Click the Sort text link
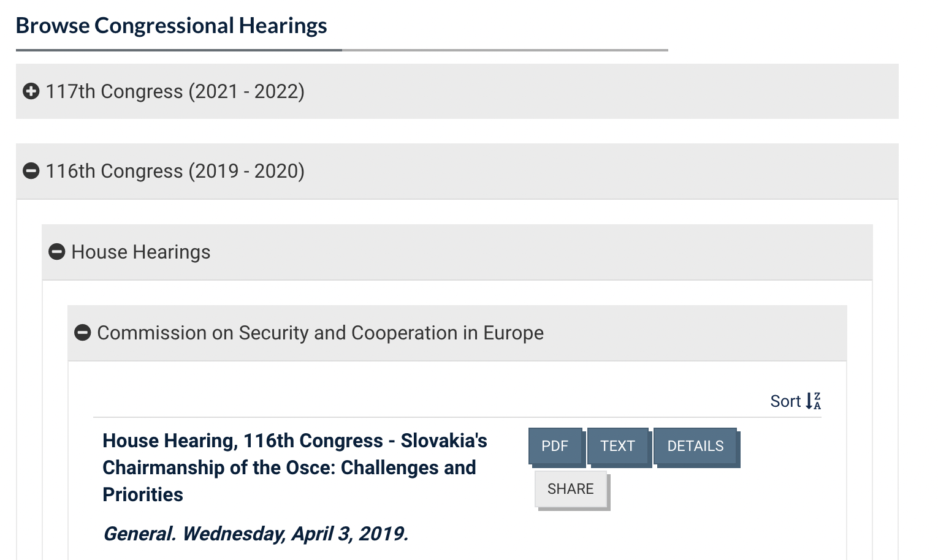The width and height of the screenshot is (938, 560). click(x=785, y=401)
